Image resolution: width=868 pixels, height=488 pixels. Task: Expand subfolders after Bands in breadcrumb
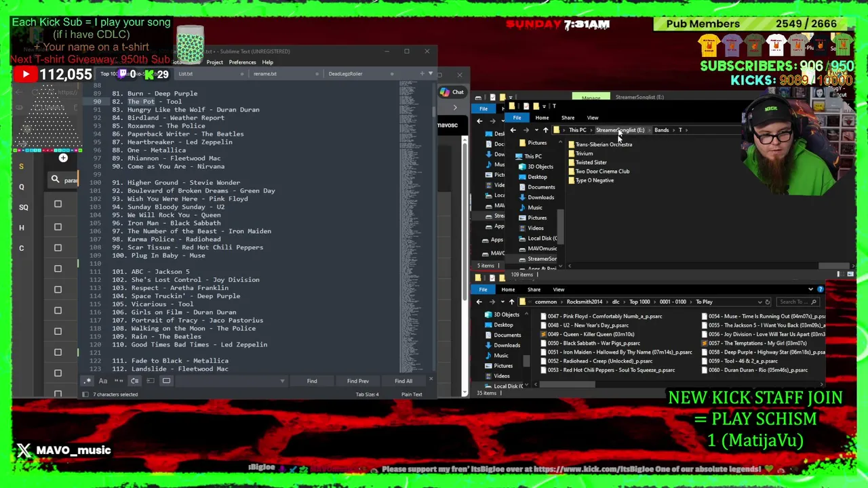pos(674,130)
